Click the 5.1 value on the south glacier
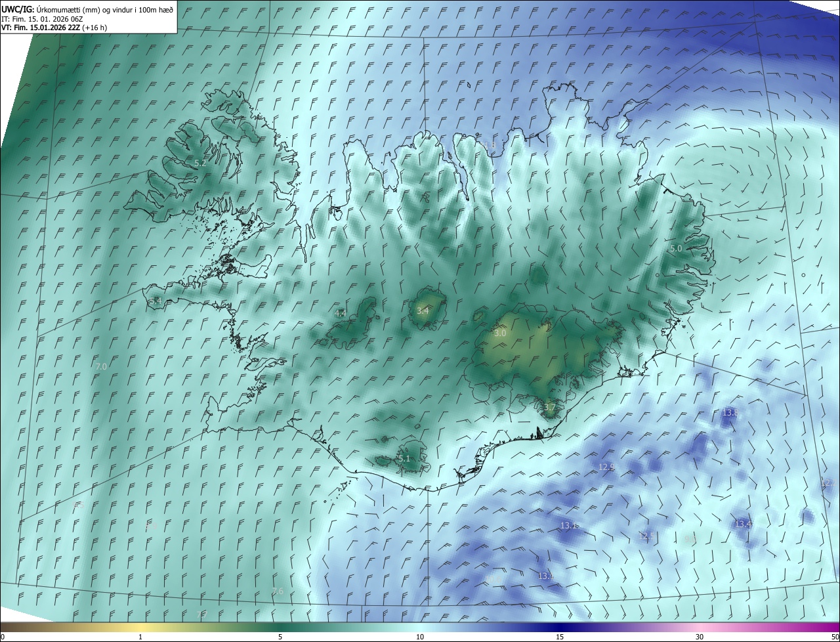 tap(404, 459)
